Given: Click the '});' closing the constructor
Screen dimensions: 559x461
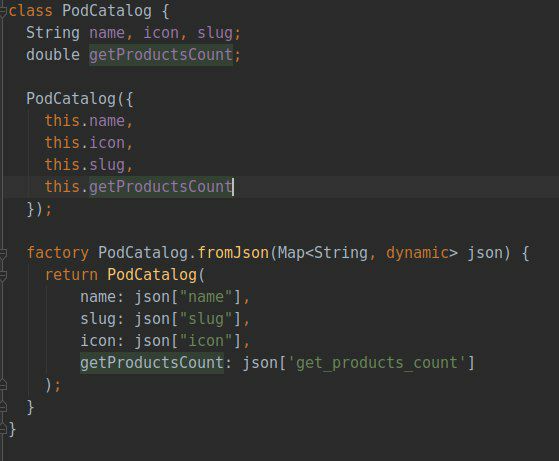Looking at the screenshot, I should pos(39,209).
